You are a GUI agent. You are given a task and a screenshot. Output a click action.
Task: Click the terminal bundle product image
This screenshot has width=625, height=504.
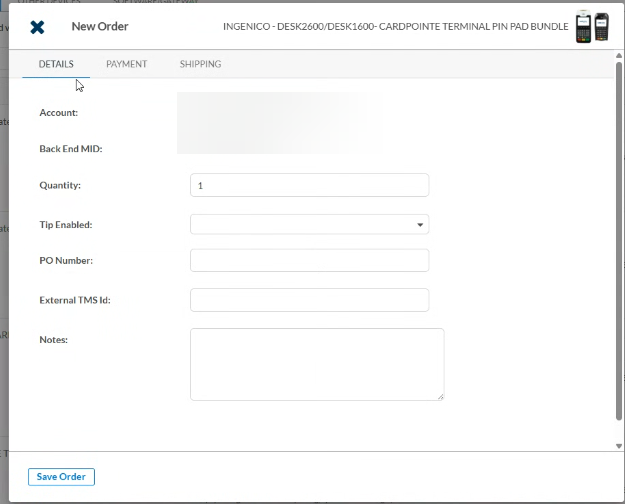coord(592,27)
